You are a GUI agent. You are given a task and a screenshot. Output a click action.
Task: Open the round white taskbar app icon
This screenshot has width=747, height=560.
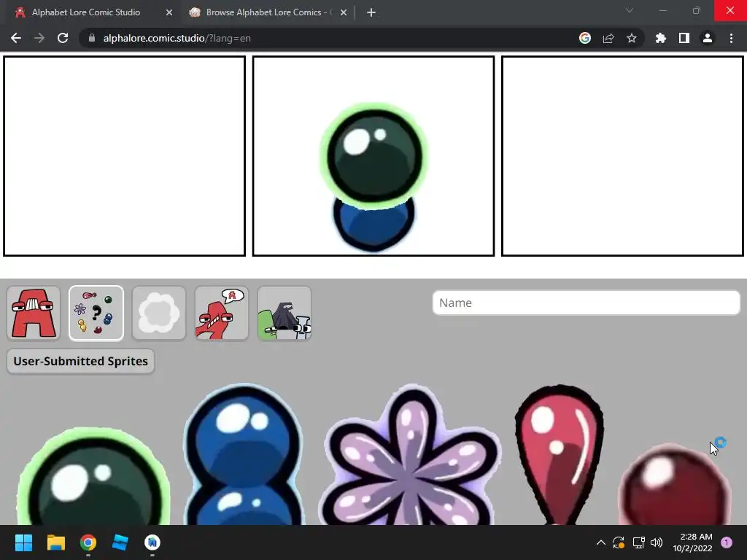pos(152,542)
